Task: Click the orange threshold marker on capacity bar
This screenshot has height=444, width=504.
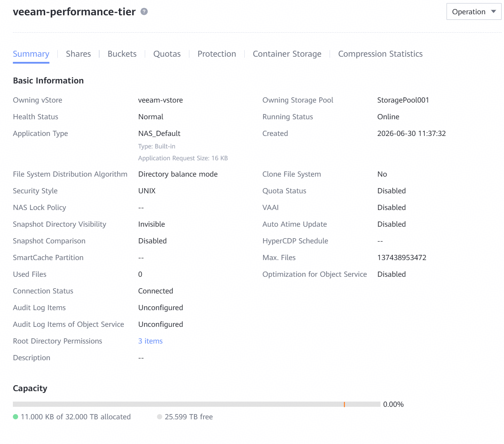Action: point(344,404)
